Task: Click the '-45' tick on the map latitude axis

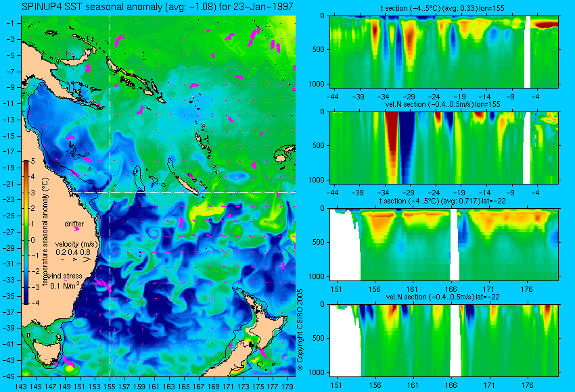Action: [x=9, y=376]
